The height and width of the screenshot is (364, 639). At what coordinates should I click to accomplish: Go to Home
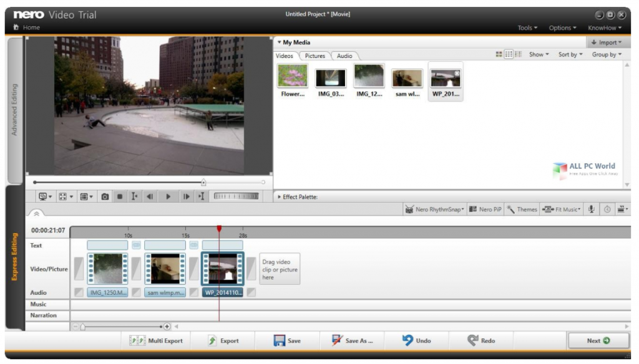(x=27, y=27)
